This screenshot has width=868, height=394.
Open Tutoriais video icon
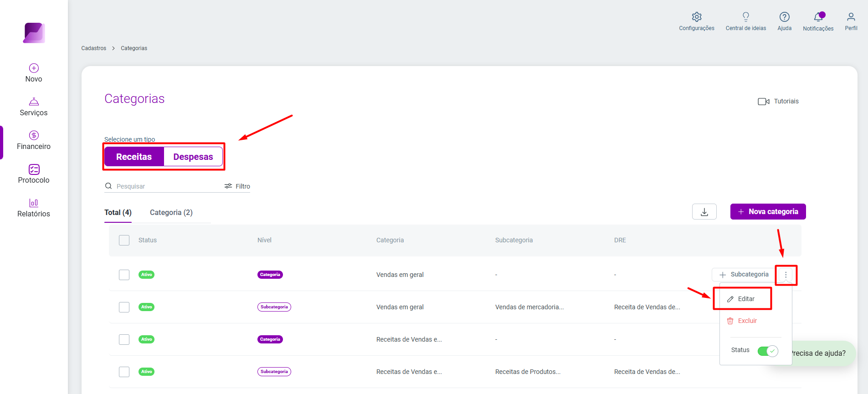tap(764, 102)
